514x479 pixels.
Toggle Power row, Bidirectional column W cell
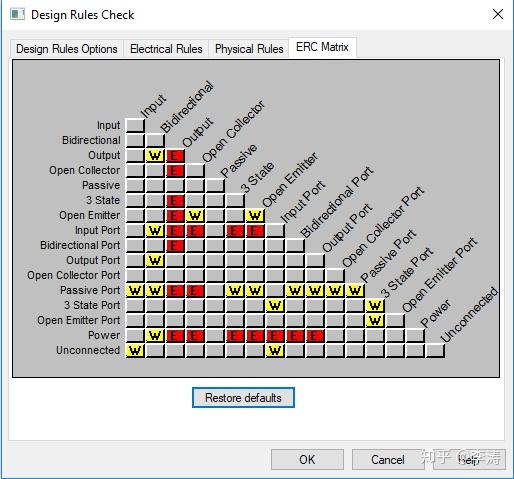[155, 336]
